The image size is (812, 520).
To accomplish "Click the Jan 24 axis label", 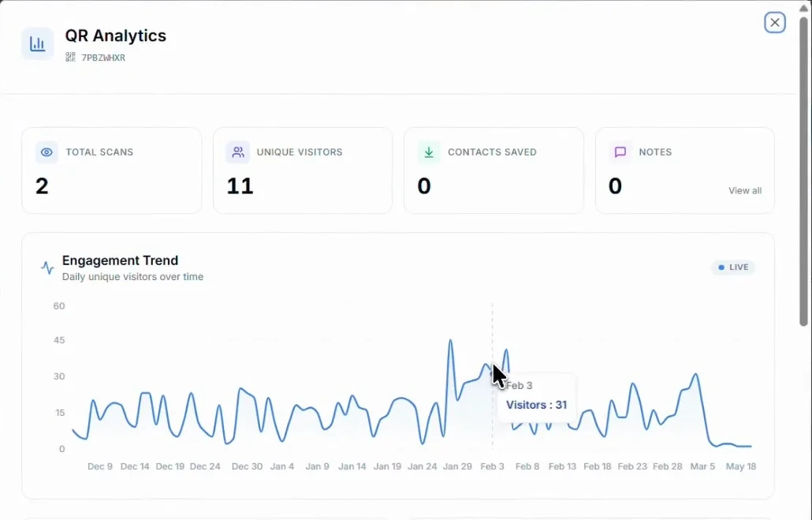I will [x=422, y=466].
